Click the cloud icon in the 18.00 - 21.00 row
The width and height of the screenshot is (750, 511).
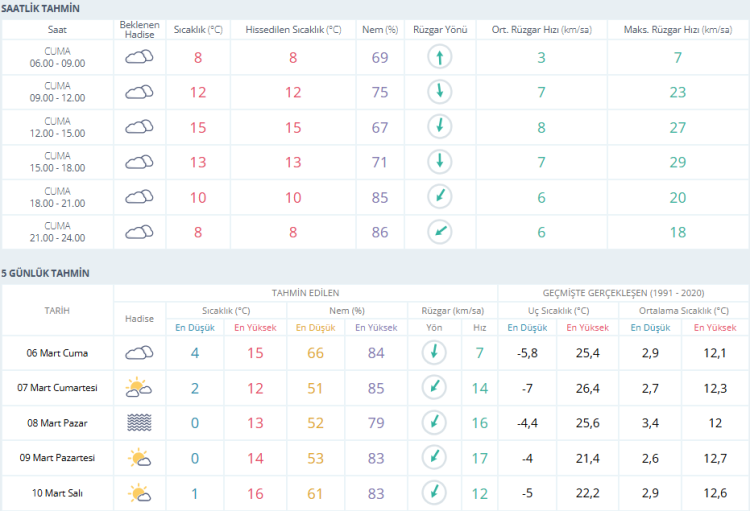(x=139, y=197)
